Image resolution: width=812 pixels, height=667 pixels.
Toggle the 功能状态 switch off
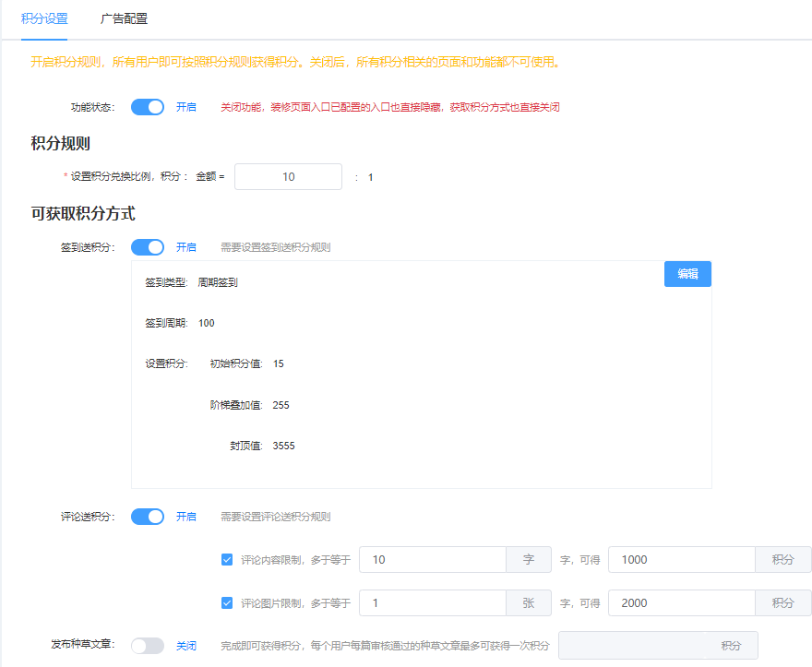pos(148,107)
